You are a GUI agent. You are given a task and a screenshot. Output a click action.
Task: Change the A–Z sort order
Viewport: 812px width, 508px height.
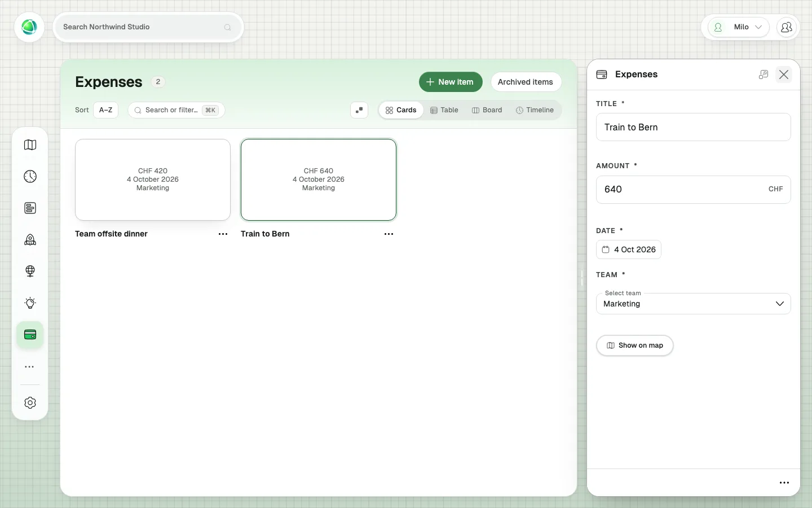pyautogui.click(x=105, y=110)
